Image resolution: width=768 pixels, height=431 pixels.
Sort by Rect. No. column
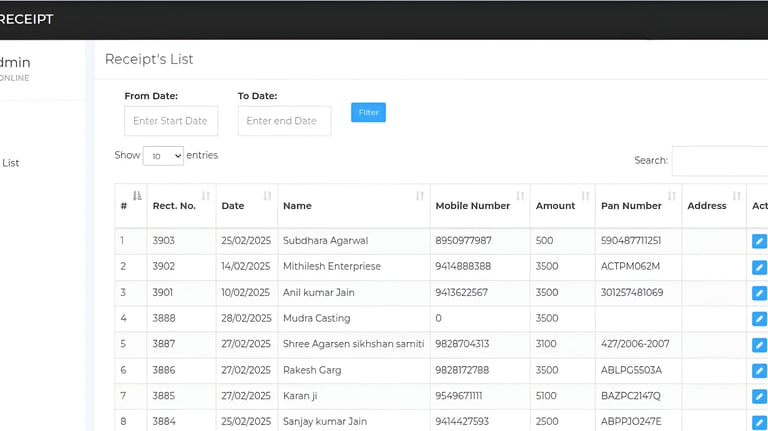click(x=181, y=206)
